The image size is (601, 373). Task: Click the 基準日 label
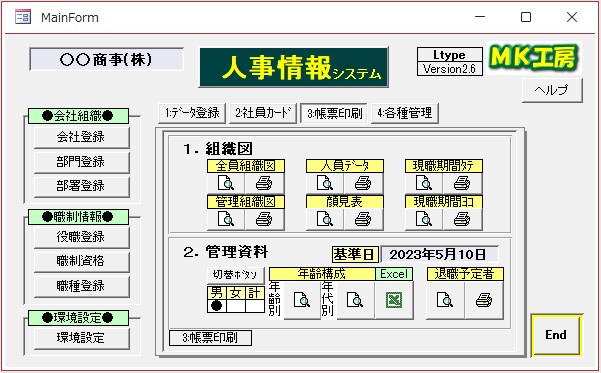coord(355,255)
